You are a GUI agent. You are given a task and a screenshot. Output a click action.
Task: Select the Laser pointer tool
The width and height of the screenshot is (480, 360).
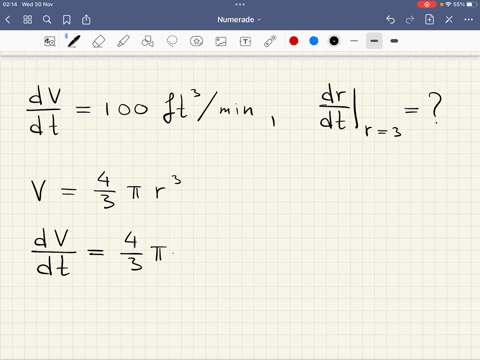coord(270,41)
